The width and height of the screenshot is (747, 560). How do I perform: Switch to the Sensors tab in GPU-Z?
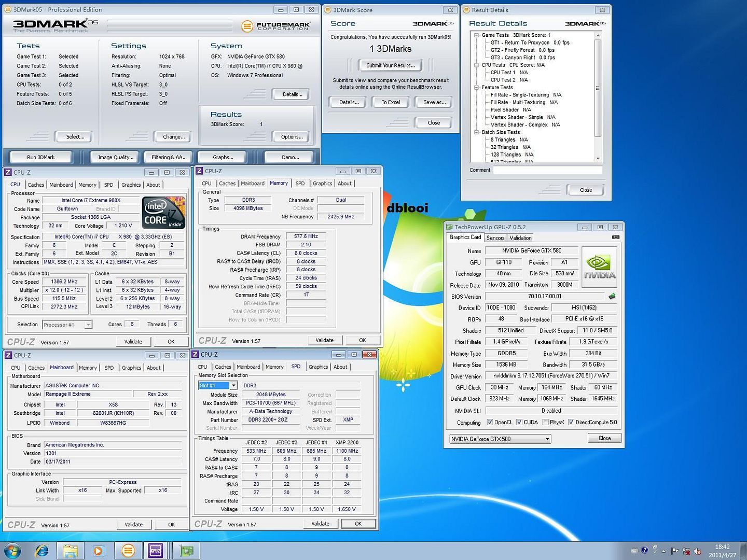tap(495, 238)
